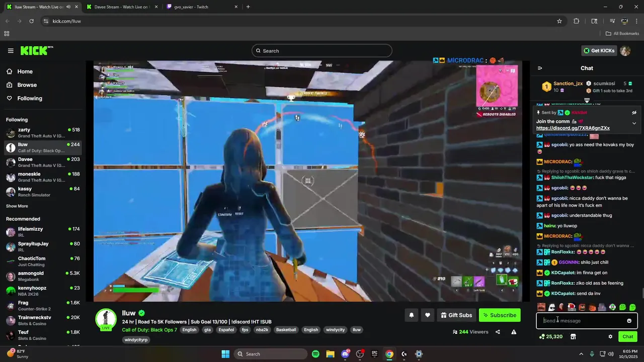Open kennyhoopz NBA 2K26 channel

(43, 291)
